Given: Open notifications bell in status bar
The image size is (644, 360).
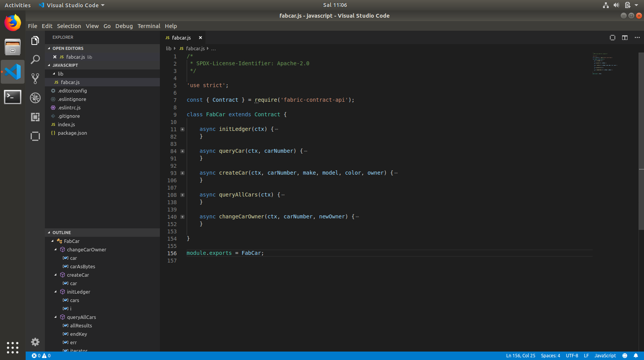Looking at the screenshot, I should (636, 356).
